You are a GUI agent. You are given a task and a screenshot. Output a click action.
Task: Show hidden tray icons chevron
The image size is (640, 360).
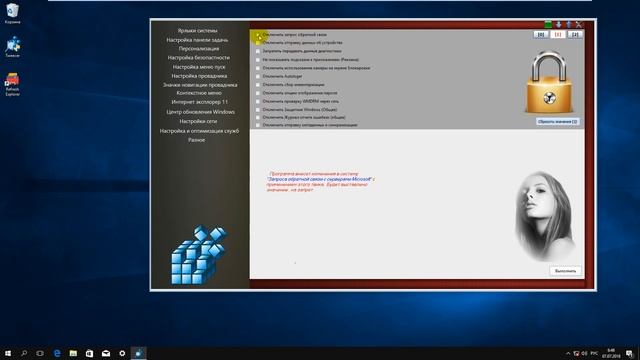point(568,353)
